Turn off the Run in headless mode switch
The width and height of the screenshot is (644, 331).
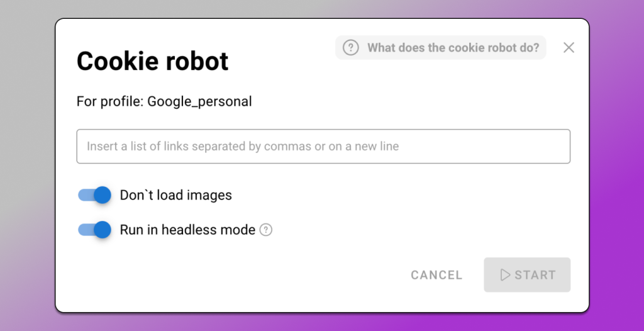[94, 230]
